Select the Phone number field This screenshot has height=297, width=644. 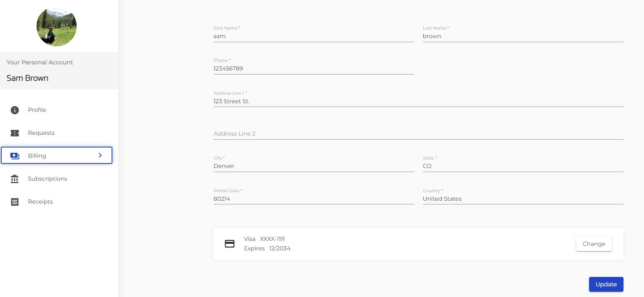point(313,68)
